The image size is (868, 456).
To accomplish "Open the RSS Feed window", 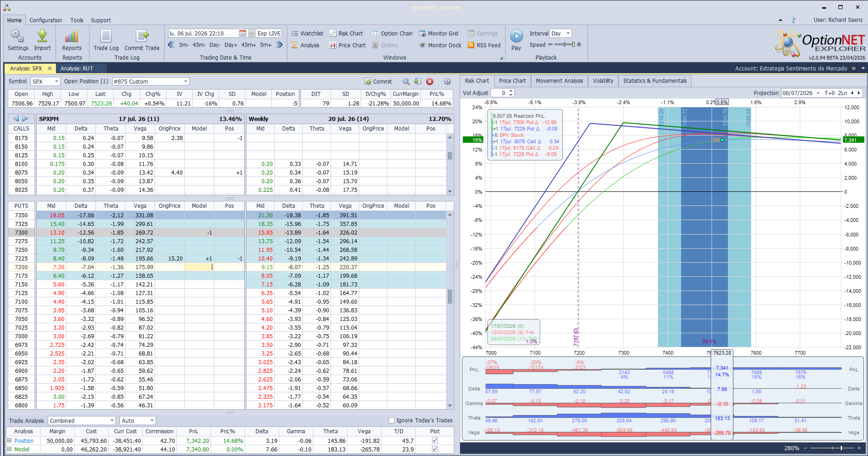I will pos(484,45).
